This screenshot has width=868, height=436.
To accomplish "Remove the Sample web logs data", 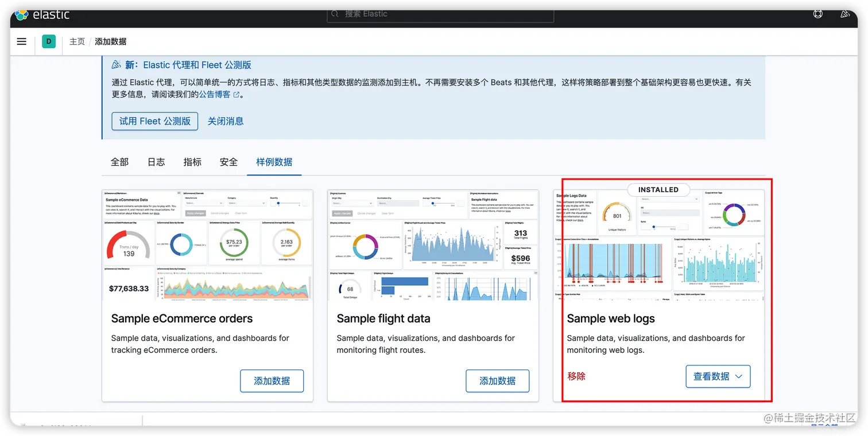I will tap(576, 376).
